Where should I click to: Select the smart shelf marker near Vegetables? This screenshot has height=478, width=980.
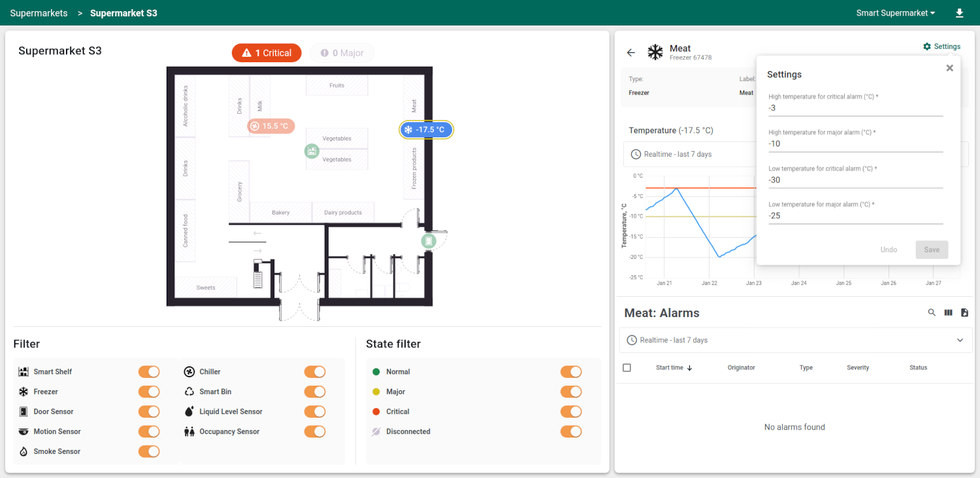[312, 151]
